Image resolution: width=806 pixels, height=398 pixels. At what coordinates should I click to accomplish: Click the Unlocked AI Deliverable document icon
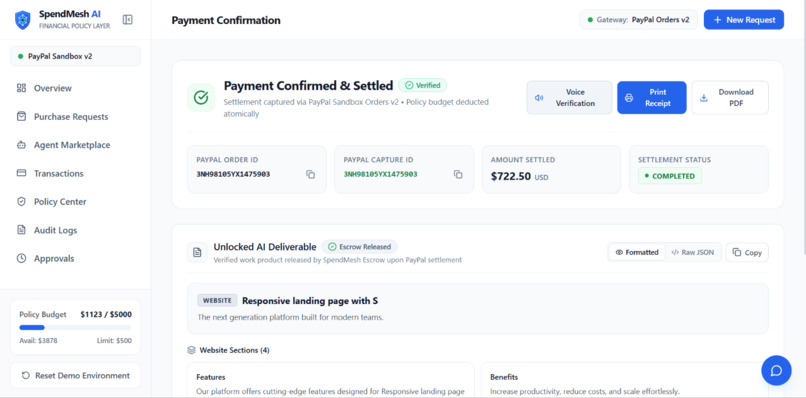tap(197, 252)
